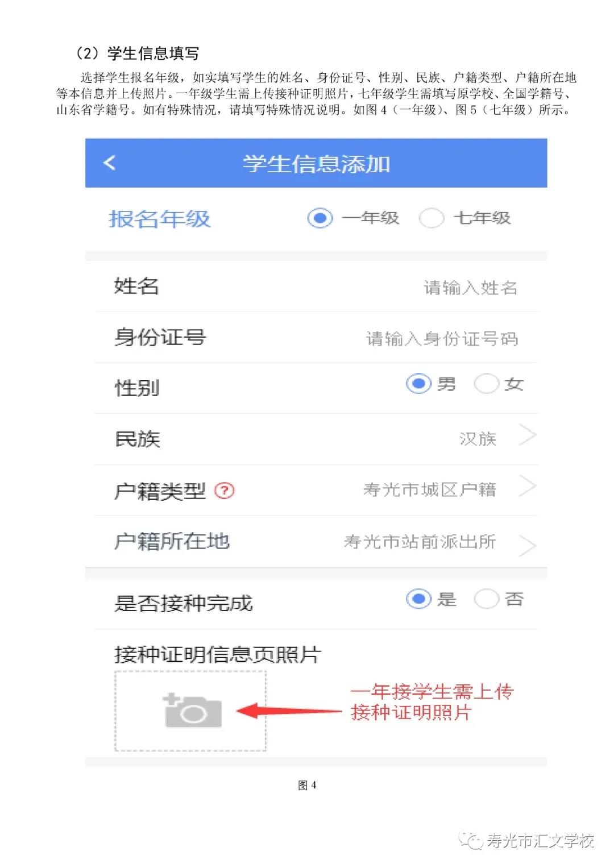Open 户籍类型 chevron selector

click(x=528, y=487)
